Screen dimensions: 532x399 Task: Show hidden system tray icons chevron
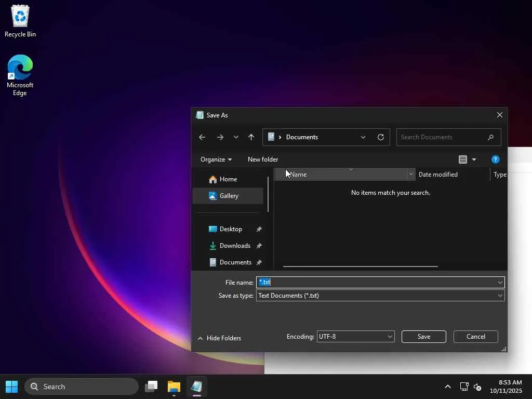(448, 387)
